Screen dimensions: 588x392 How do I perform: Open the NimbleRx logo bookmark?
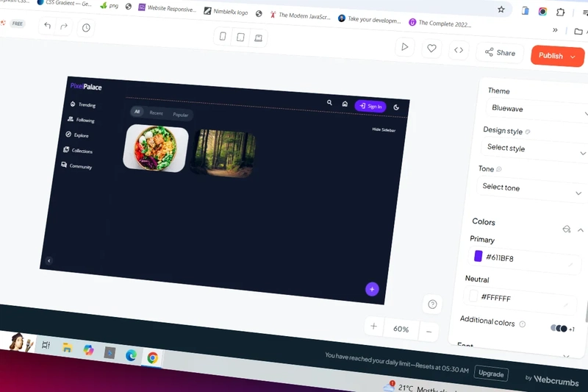[226, 12]
